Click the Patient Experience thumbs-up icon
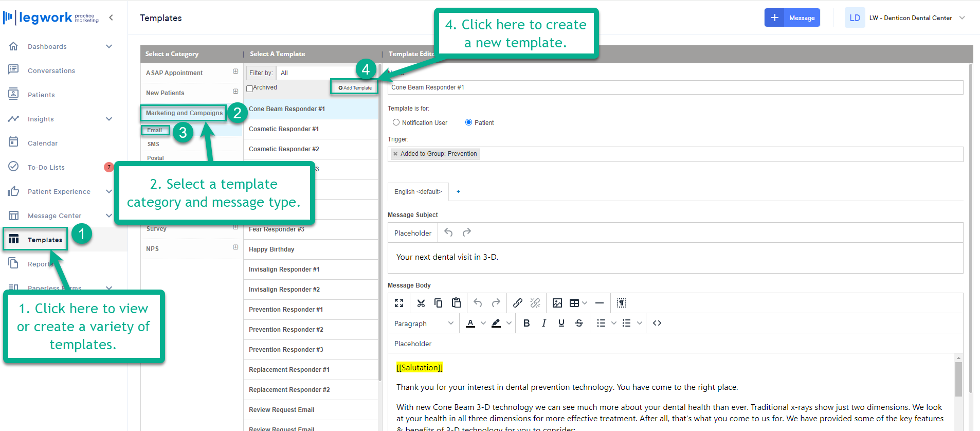The width and height of the screenshot is (980, 431). 14,191
